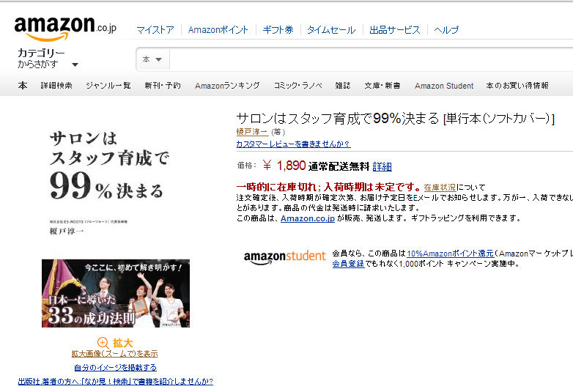The width and height of the screenshot is (573, 392).
Task: Switch to the Amazonランキング tab
Action: tap(227, 86)
